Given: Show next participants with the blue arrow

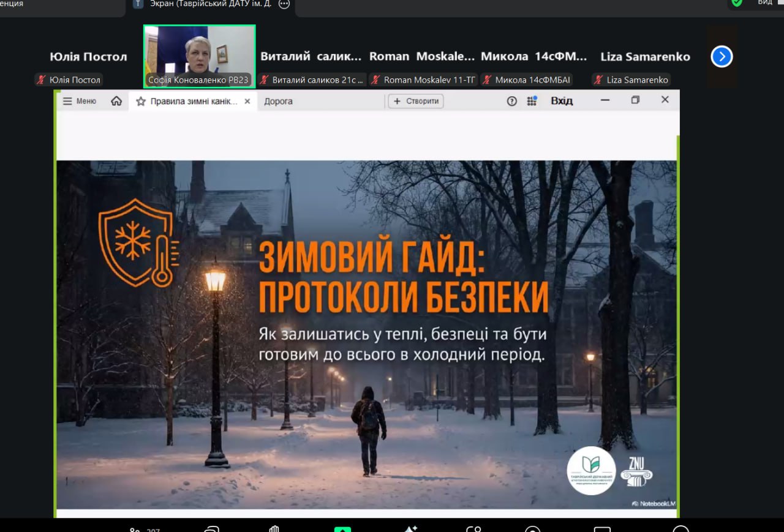Looking at the screenshot, I should (722, 57).
